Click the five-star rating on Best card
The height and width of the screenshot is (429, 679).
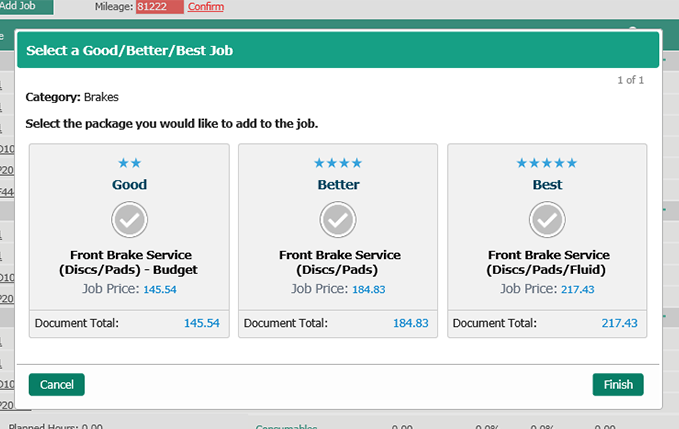pyautogui.click(x=547, y=163)
